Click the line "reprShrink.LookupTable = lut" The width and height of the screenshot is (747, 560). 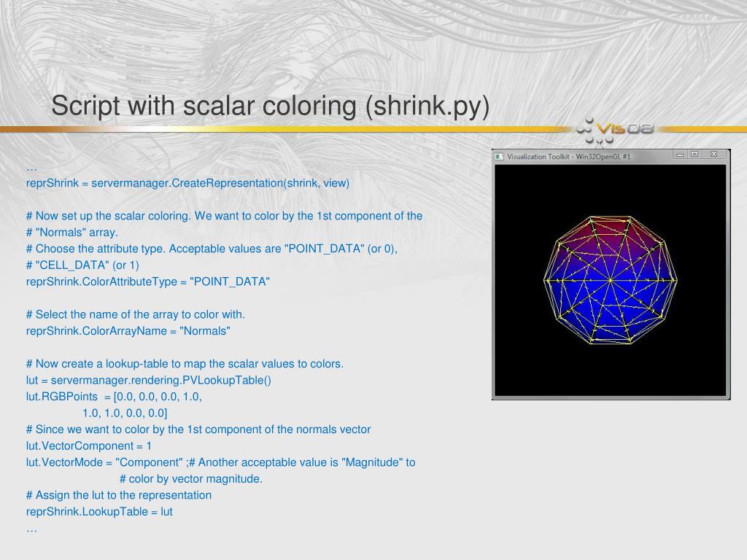click(x=99, y=512)
